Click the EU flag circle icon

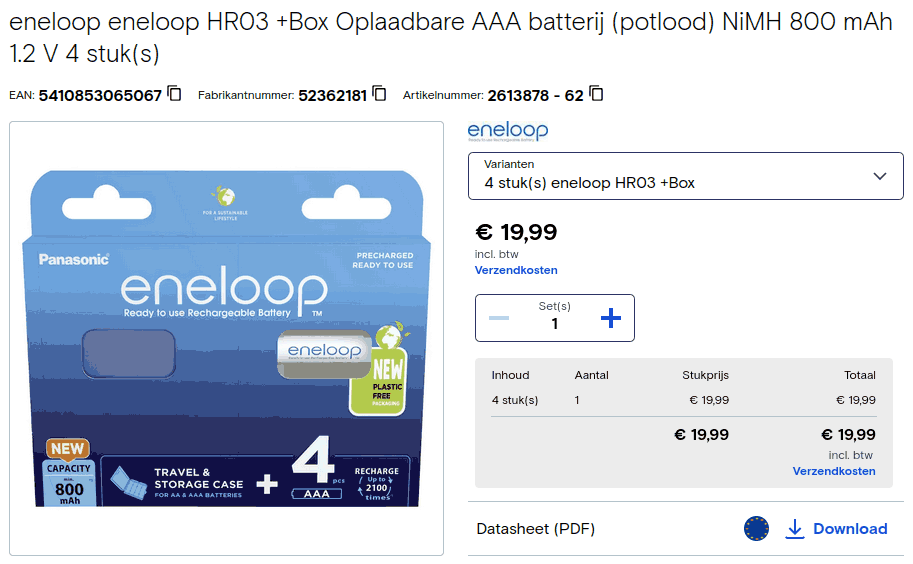(x=757, y=529)
